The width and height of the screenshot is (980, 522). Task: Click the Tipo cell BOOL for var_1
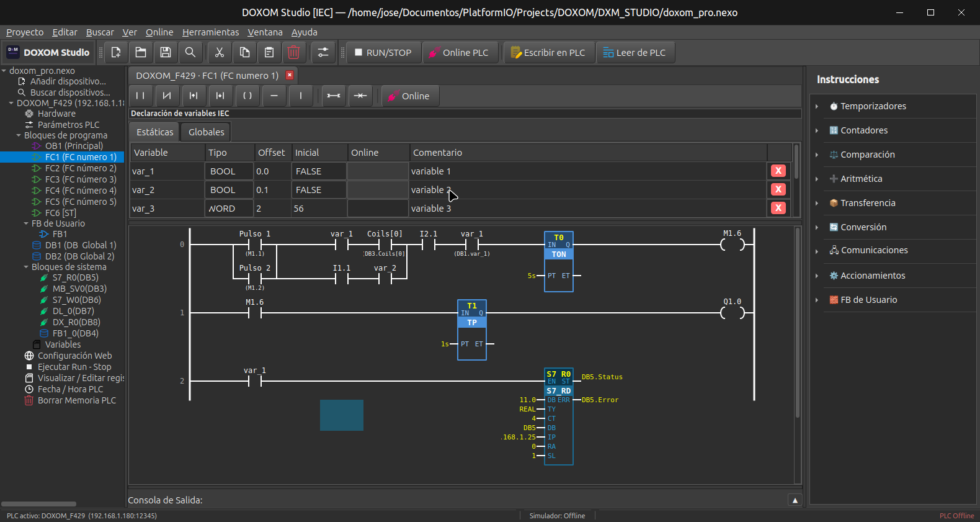click(x=229, y=171)
